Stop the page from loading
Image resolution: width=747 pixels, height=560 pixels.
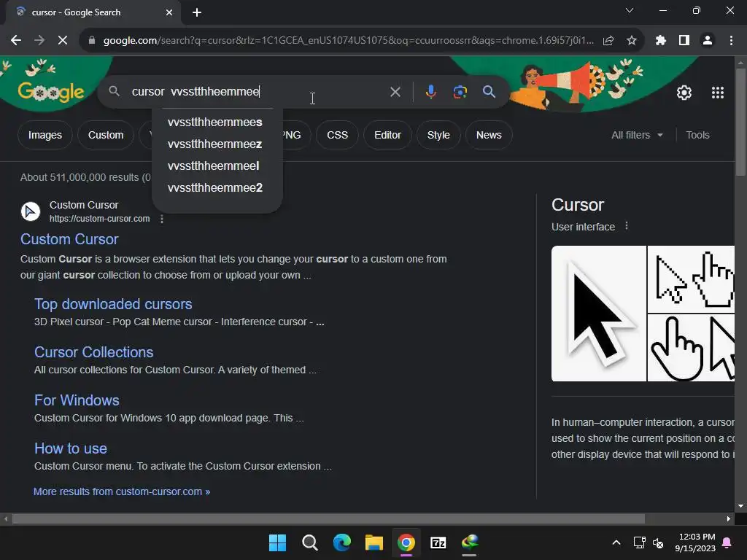pyautogui.click(x=63, y=41)
